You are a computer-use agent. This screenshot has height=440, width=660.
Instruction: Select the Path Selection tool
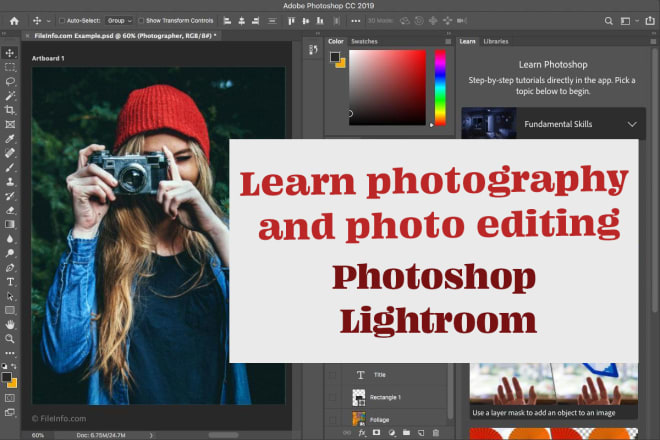pyautogui.click(x=10, y=296)
